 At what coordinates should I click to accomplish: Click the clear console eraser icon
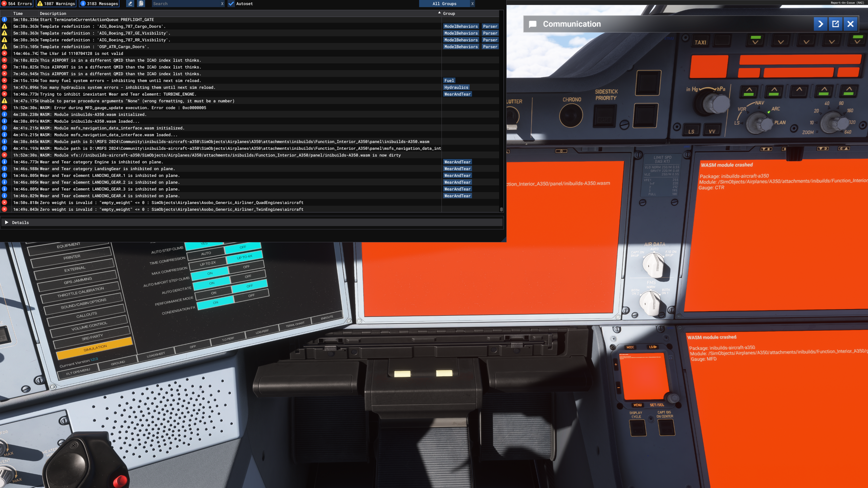(x=130, y=4)
